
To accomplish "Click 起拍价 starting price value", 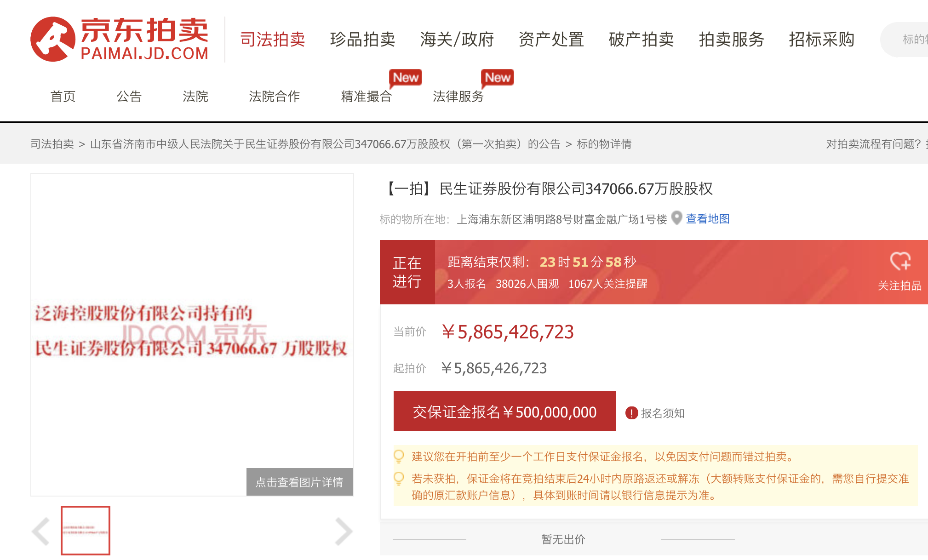I will (494, 368).
